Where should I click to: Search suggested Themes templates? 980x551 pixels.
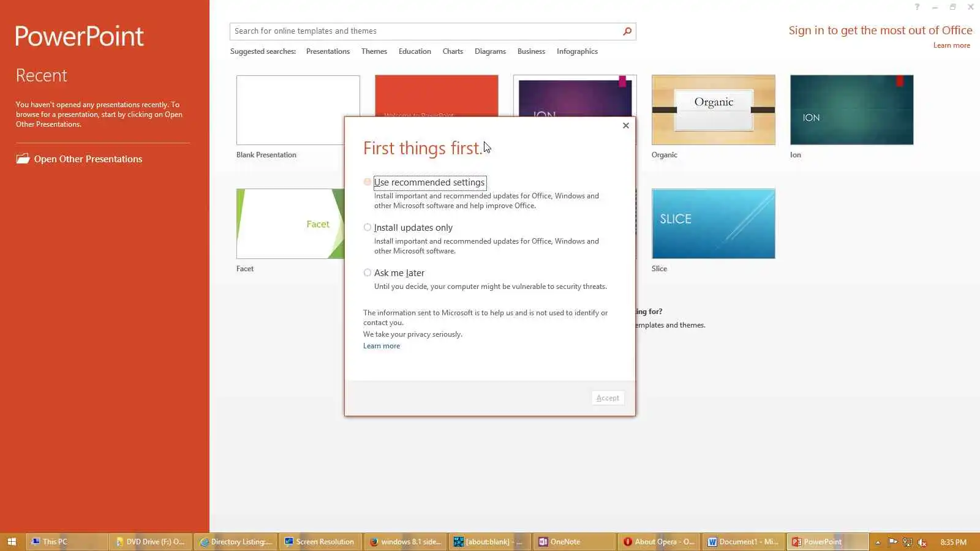[374, 51]
